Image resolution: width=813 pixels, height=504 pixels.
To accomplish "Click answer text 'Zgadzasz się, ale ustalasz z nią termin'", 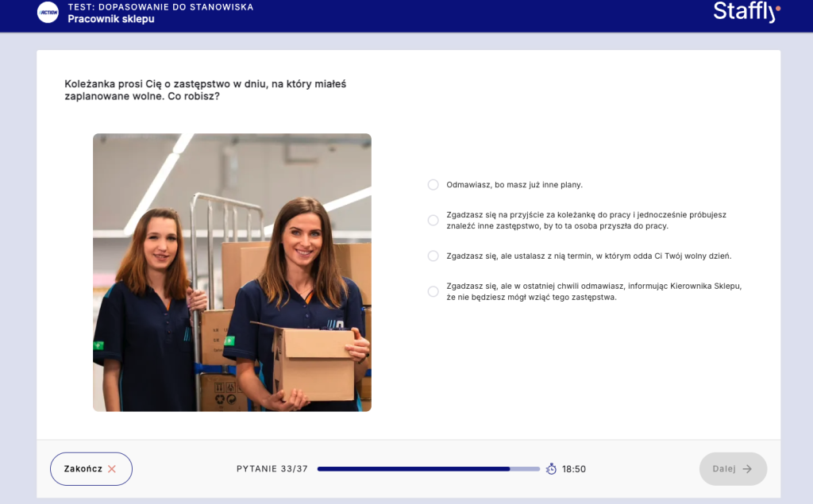I will click(588, 256).
